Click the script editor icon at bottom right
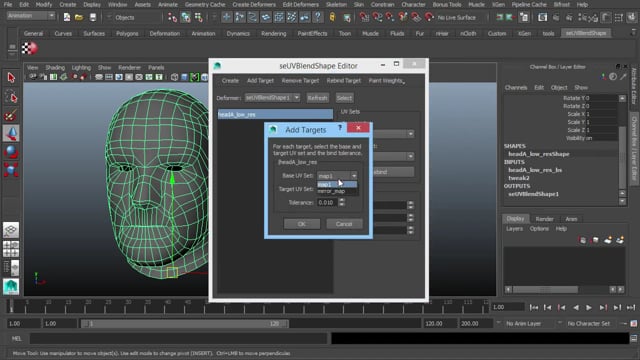Screen dimensions: 640x360 633,338
